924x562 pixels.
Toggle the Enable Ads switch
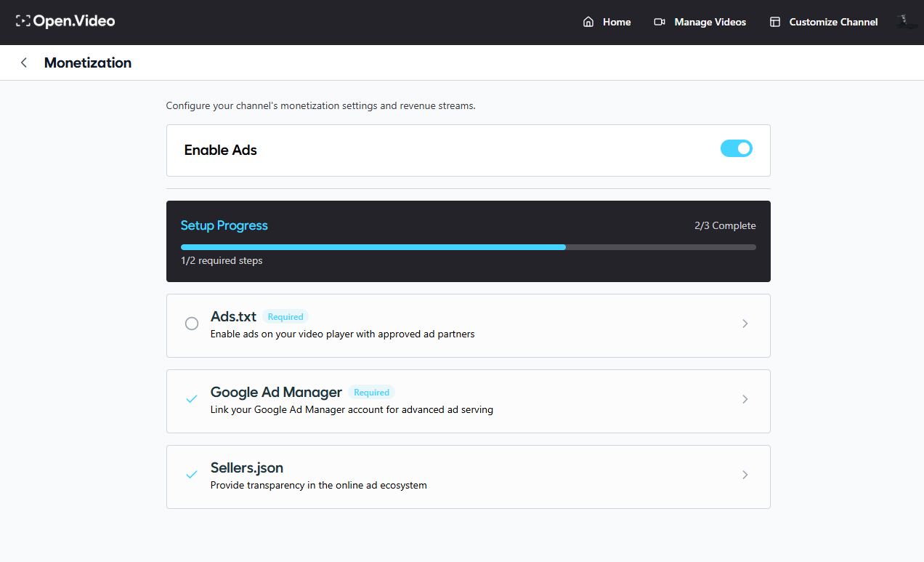[736, 149]
